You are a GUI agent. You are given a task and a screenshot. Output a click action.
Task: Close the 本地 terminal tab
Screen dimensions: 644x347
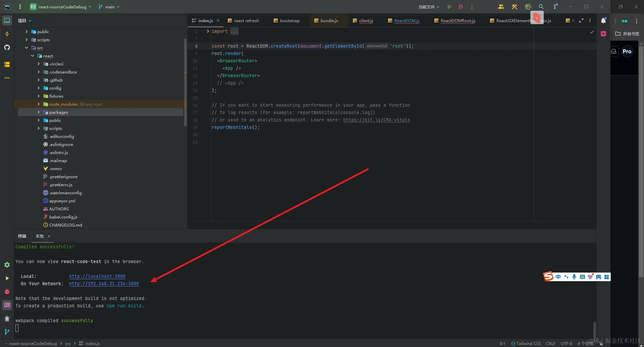point(49,236)
